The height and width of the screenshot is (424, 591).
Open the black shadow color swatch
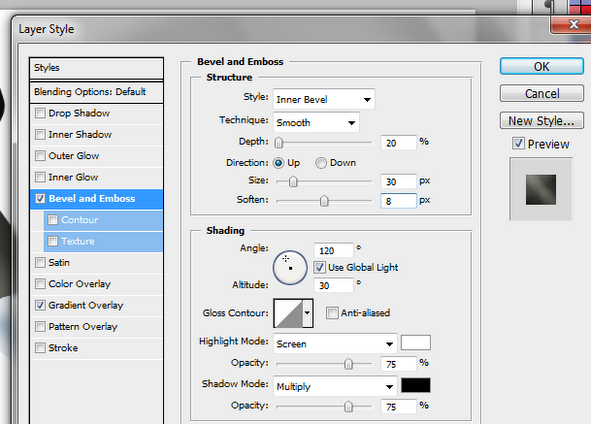pyautogui.click(x=416, y=386)
